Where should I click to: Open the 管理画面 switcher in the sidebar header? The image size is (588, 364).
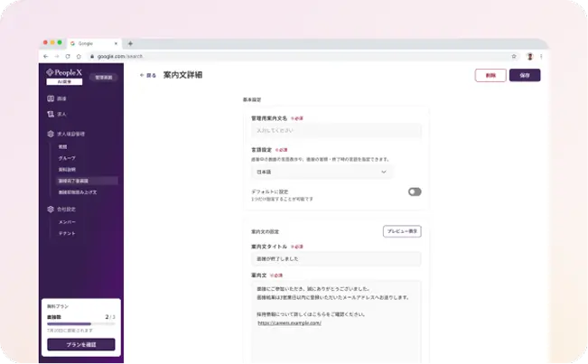[x=104, y=78]
